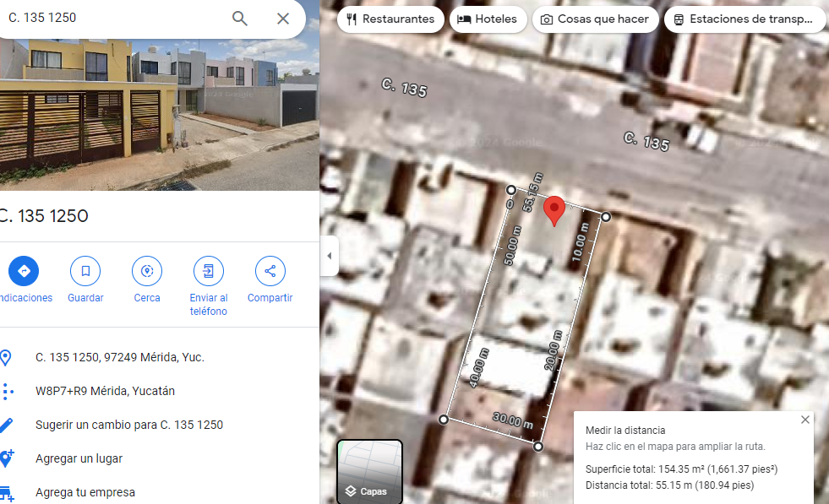This screenshot has height=504, width=829.
Task: Show Cosas que hacer suggestions
Action: (595, 19)
